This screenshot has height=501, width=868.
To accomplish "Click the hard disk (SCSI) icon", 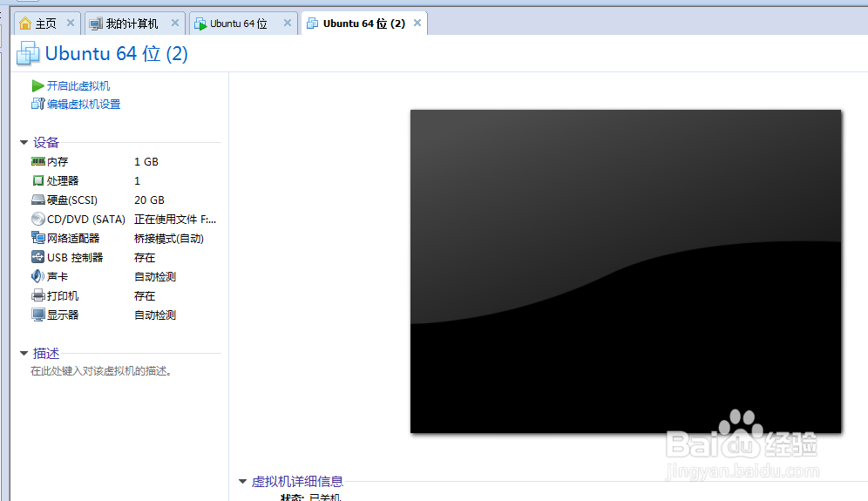I will [x=37, y=200].
